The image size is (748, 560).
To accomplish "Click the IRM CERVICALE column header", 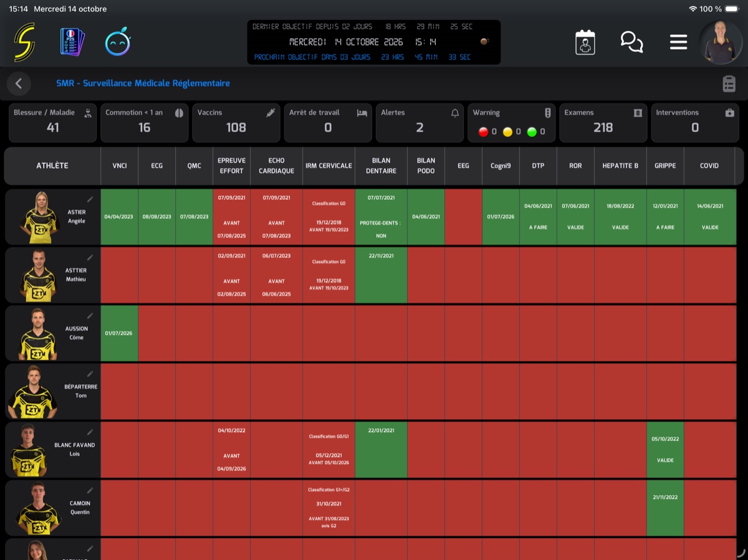I will [329, 166].
